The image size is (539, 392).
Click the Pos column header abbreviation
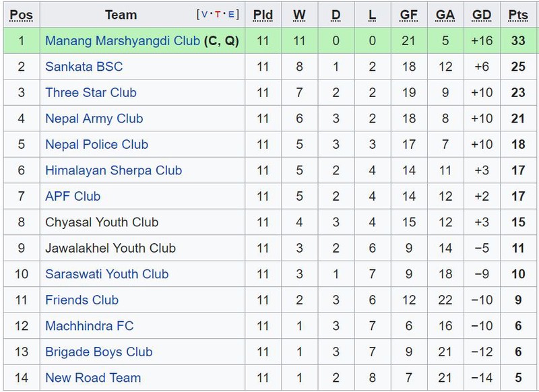pyautogui.click(x=22, y=15)
